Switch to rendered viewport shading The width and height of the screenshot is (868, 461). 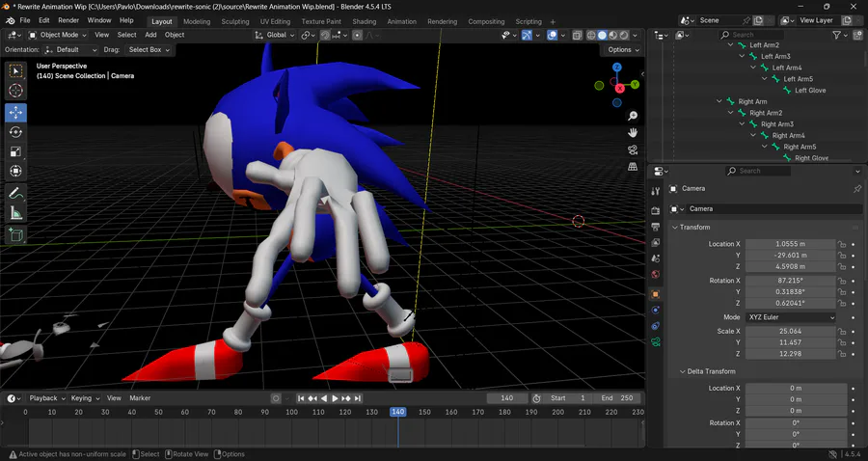pos(624,35)
